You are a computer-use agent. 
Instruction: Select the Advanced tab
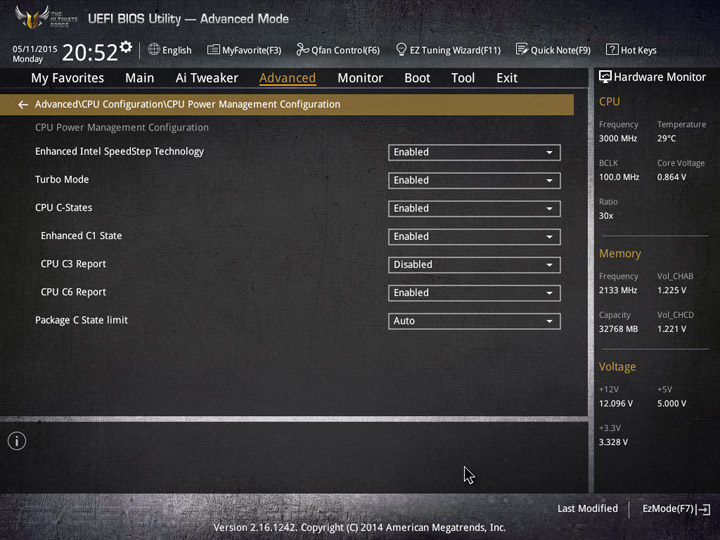coord(287,78)
